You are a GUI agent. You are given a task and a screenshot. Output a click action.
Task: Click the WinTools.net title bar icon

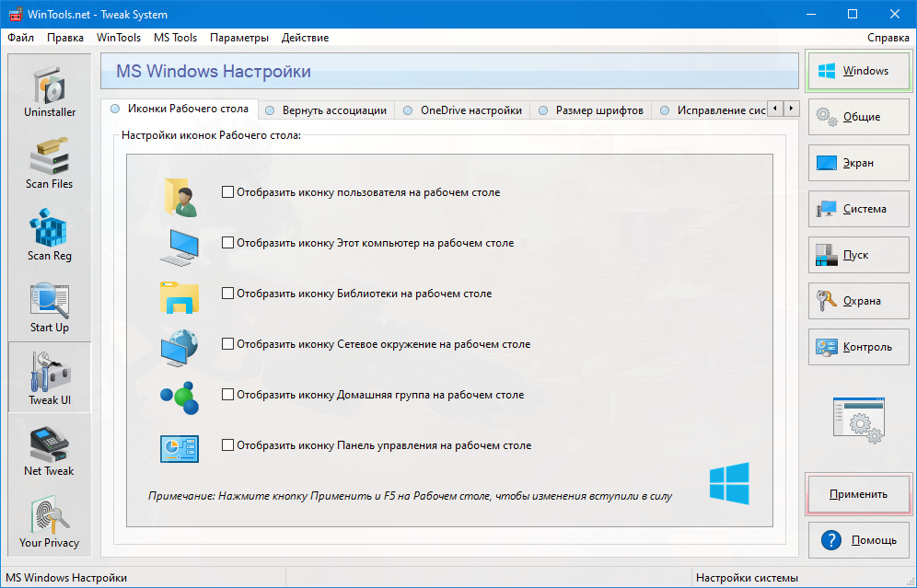16,14
